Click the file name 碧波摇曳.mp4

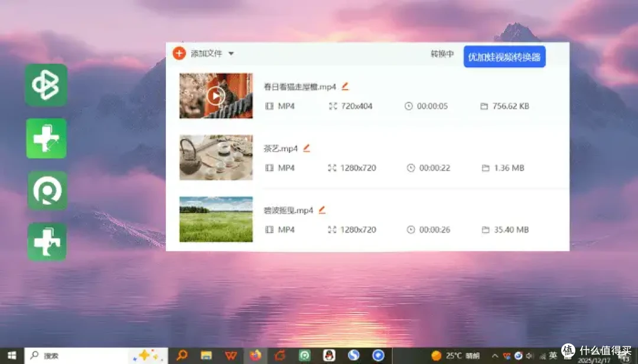tap(288, 211)
